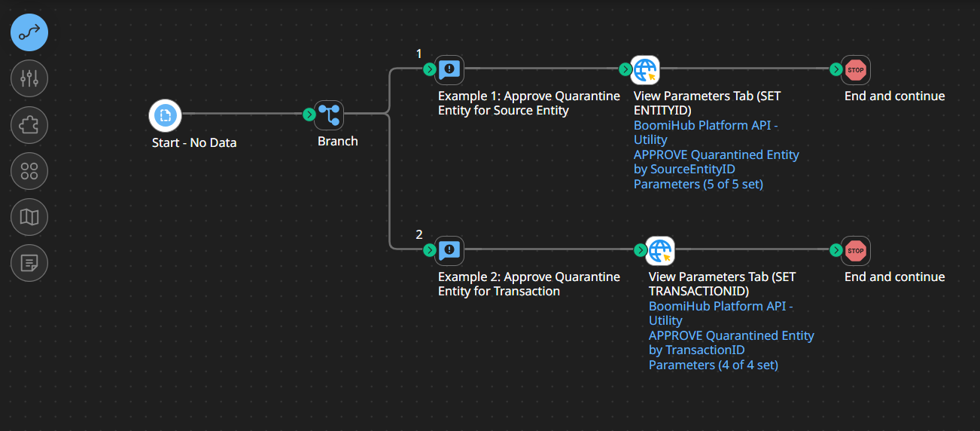This screenshot has width=980, height=431.
Task: Select the top Stop shape icon
Action: coord(856,70)
